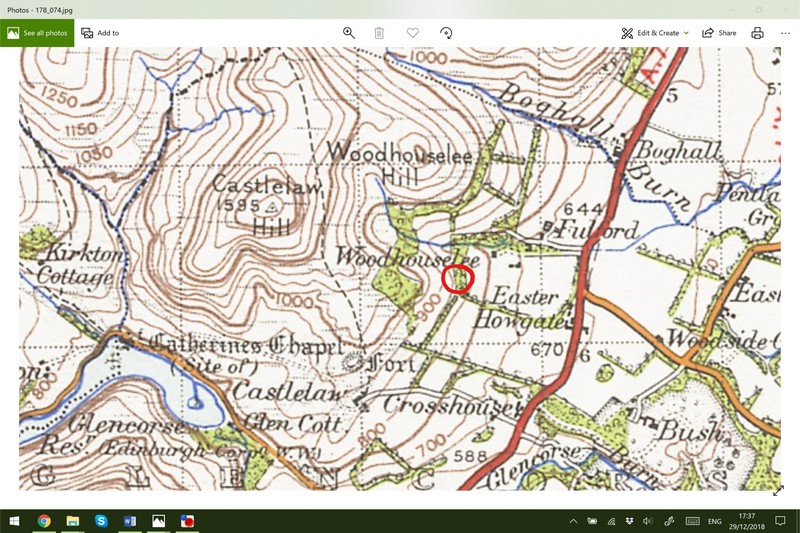Print the photo with printer icon

[758, 33]
